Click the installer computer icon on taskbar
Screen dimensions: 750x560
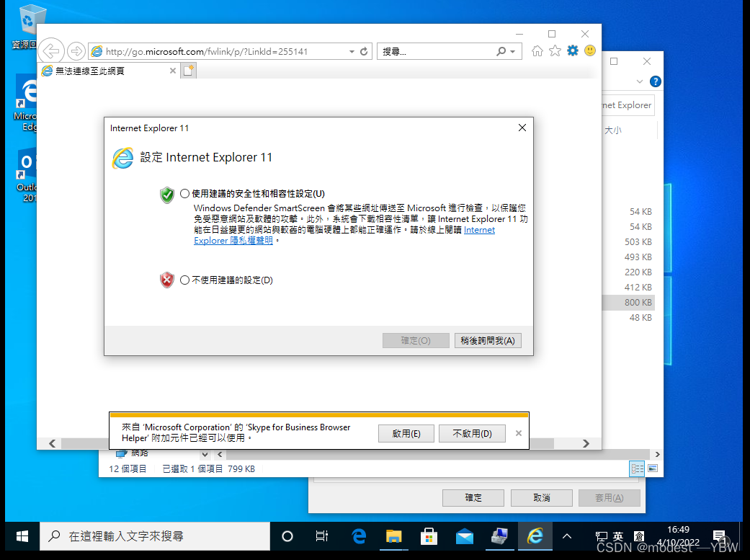coord(499,536)
